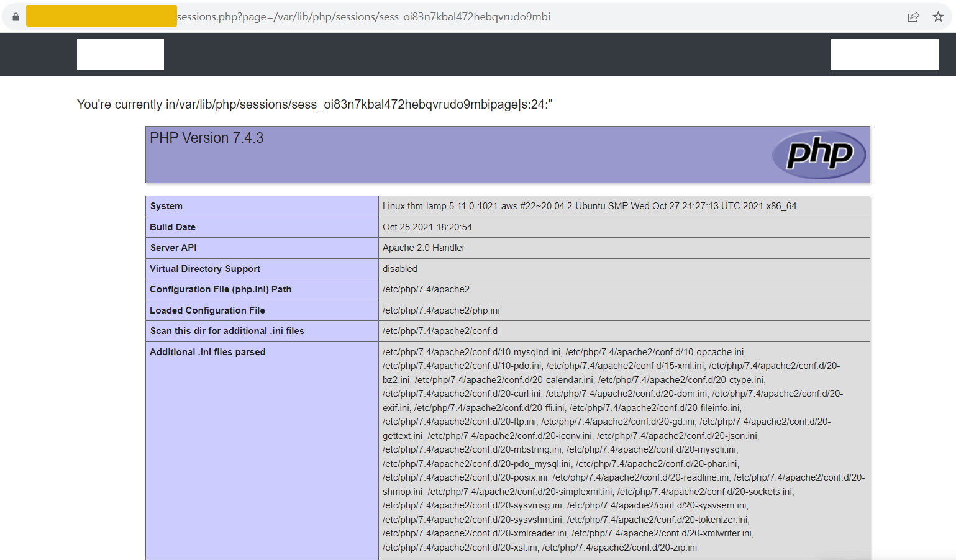This screenshot has height=560, width=956.
Task: Click the white box on the navbar left
Action: (x=121, y=55)
